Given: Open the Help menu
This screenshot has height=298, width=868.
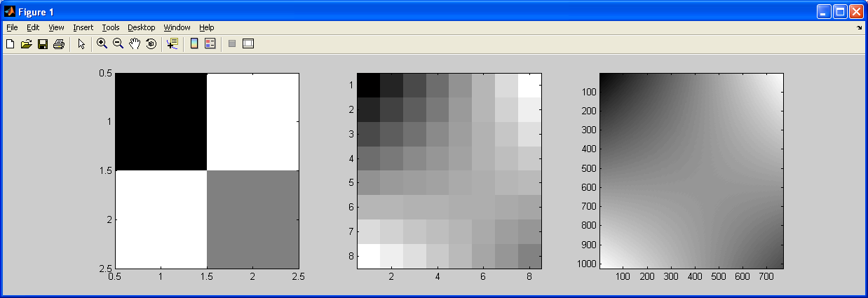Looking at the screenshot, I should [207, 27].
